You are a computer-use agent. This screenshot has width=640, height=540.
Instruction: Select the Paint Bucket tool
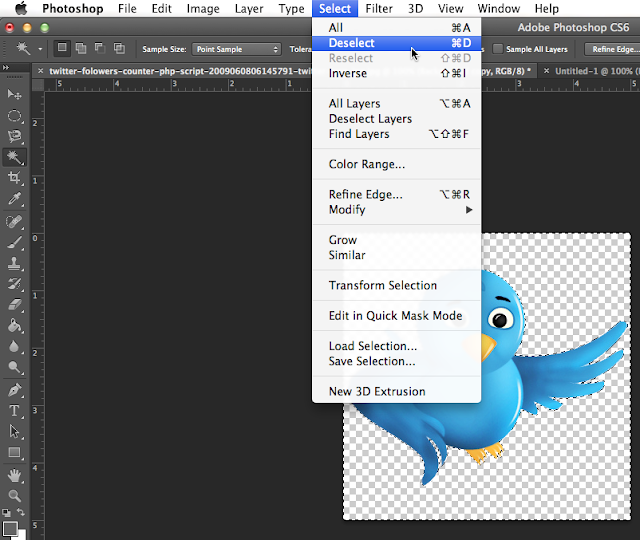pos(14,326)
